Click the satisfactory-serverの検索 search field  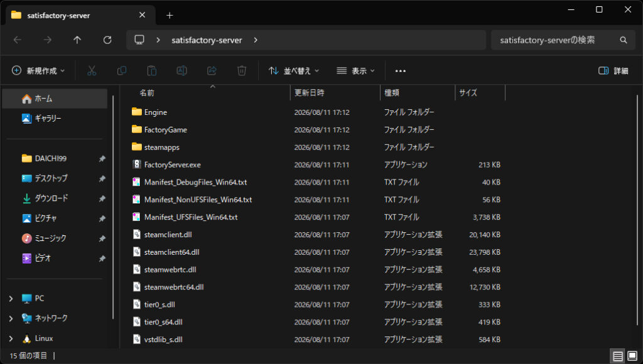click(563, 40)
